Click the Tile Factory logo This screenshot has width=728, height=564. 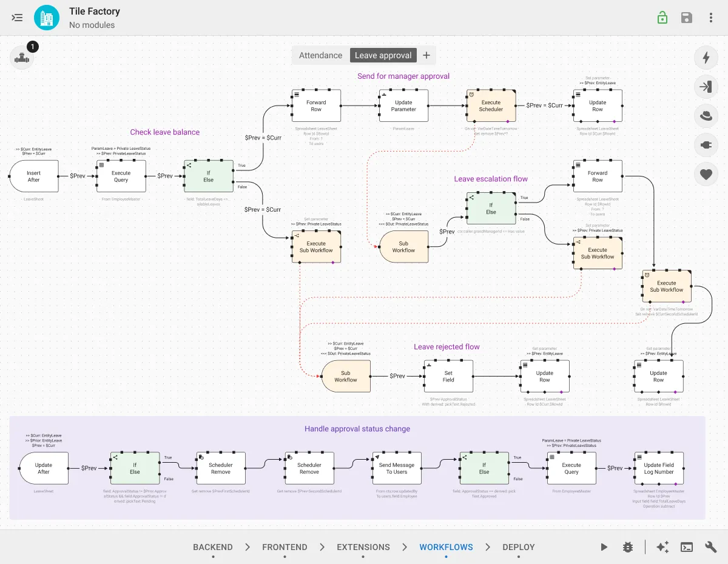pyautogui.click(x=47, y=17)
